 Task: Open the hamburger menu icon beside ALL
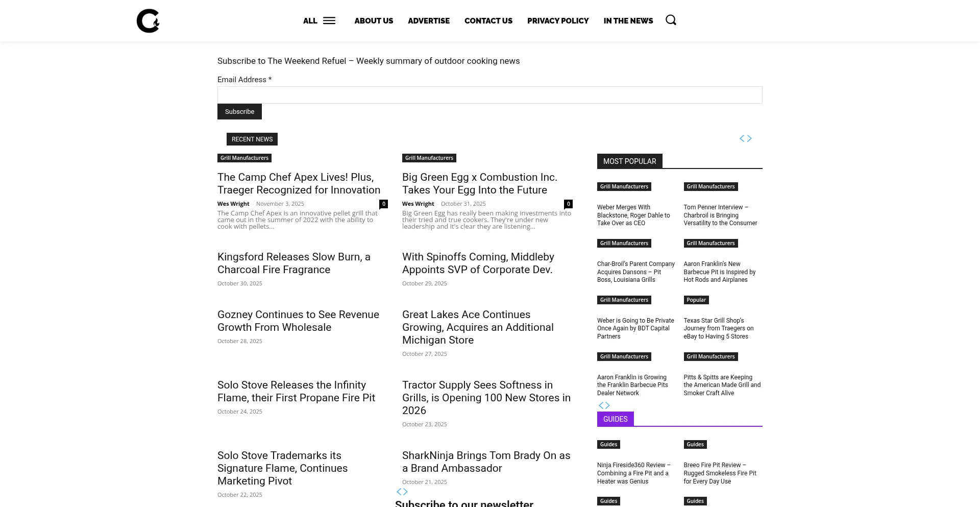(329, 21)
